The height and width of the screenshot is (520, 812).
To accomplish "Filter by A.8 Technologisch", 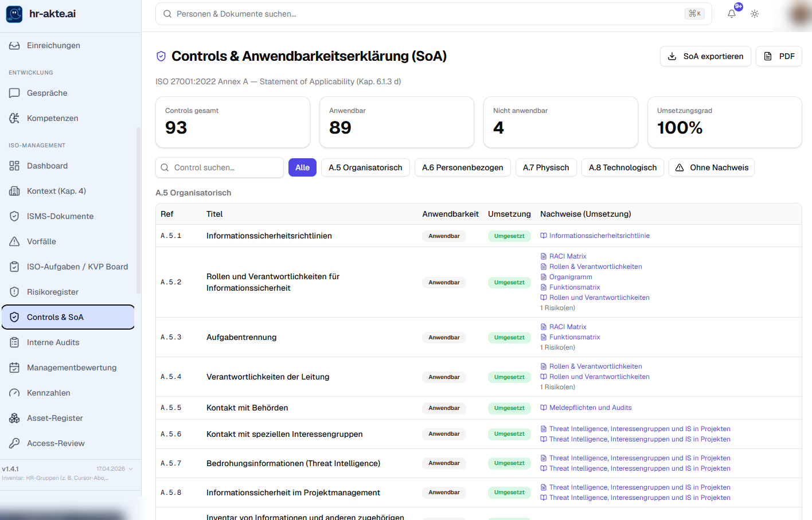I will [x=622, y=167].
